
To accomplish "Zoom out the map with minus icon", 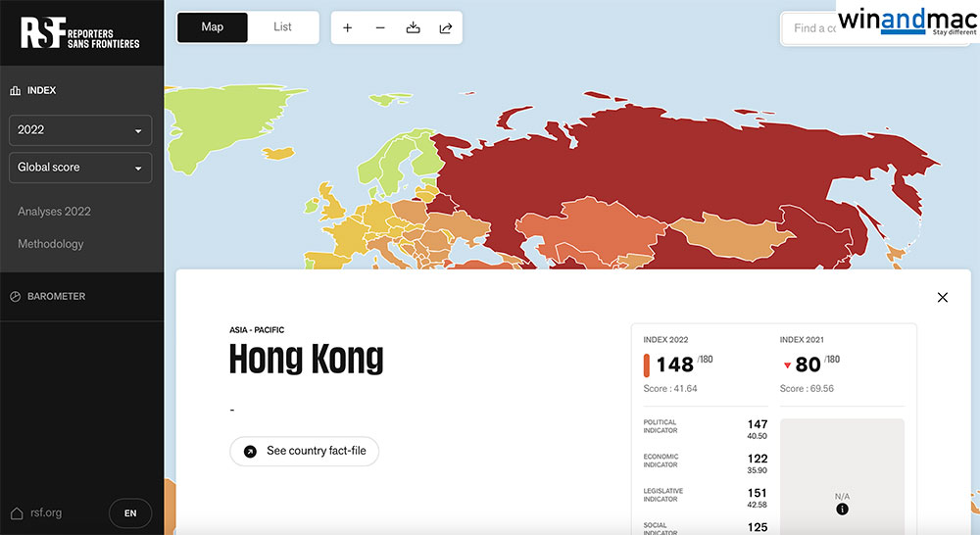I will click(380, 27).
